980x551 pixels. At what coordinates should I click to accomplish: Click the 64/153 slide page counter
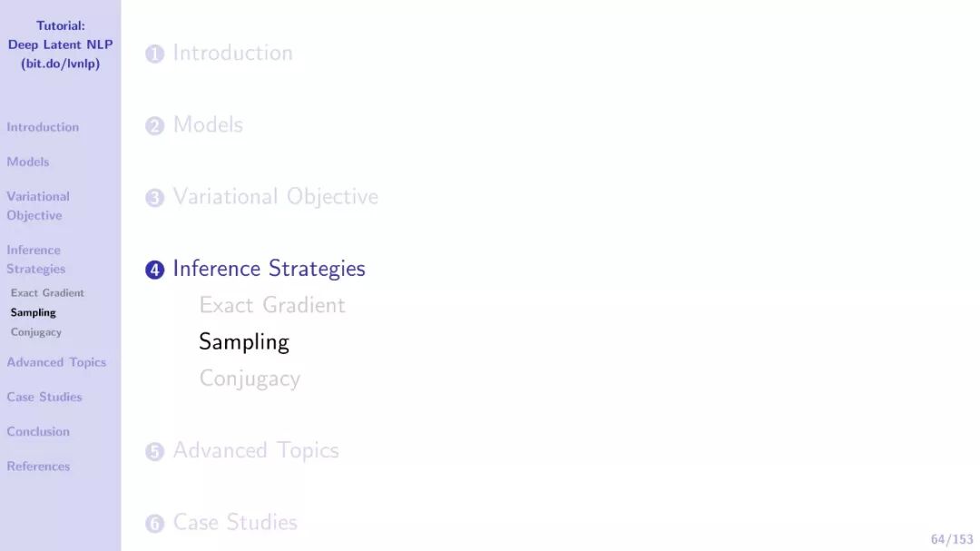click(951, 539)
